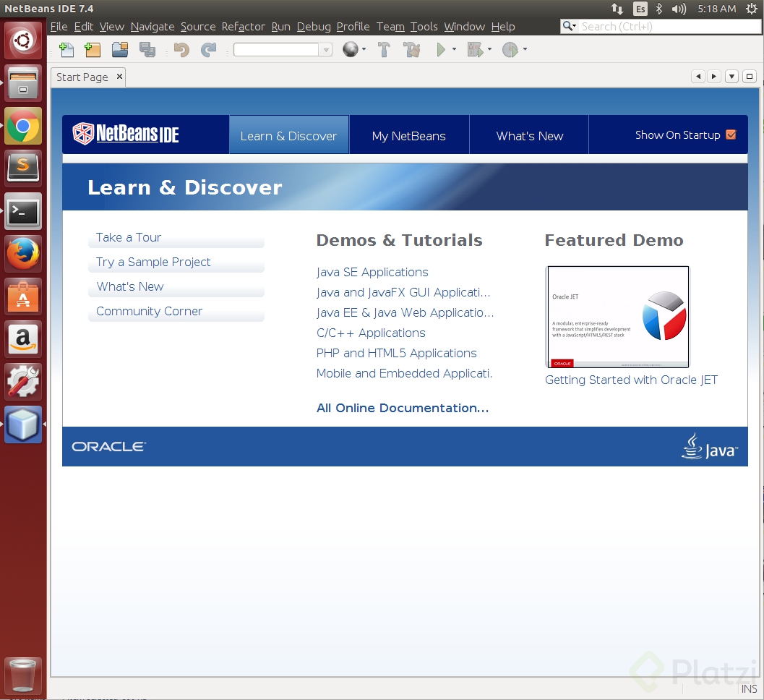Click the Search (Ctrl+I) input field
Image resolution: width=764 pixels, height=700 pixels.
pos(669,26)
